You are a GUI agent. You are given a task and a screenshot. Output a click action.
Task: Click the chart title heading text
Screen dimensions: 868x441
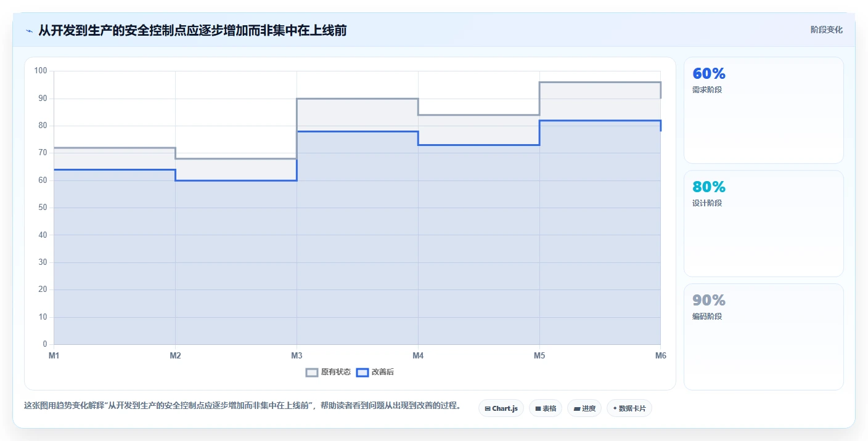(192, 30)
